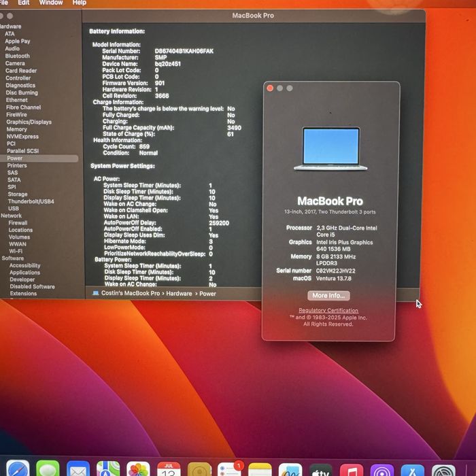Select Fibre Channel in the sidebar
476x476 pixels.
[x=23, y=107]
